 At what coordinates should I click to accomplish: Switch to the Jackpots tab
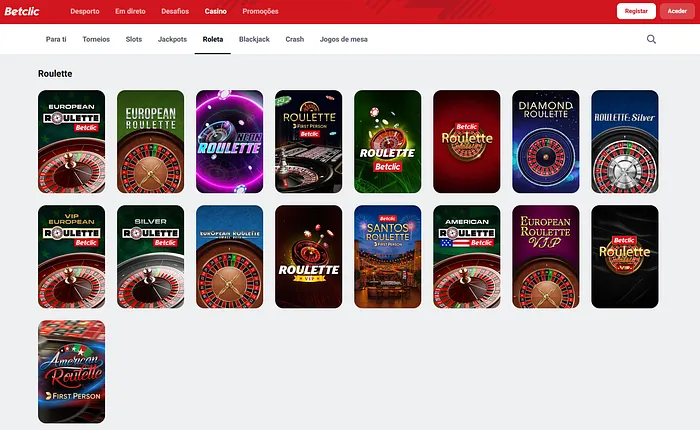point(172,39)
